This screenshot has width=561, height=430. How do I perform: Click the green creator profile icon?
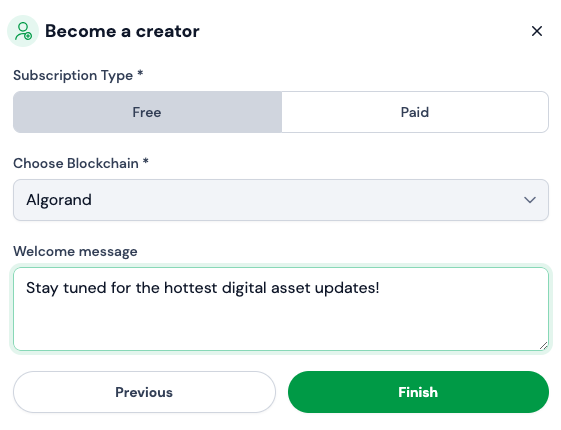[23, 31]
